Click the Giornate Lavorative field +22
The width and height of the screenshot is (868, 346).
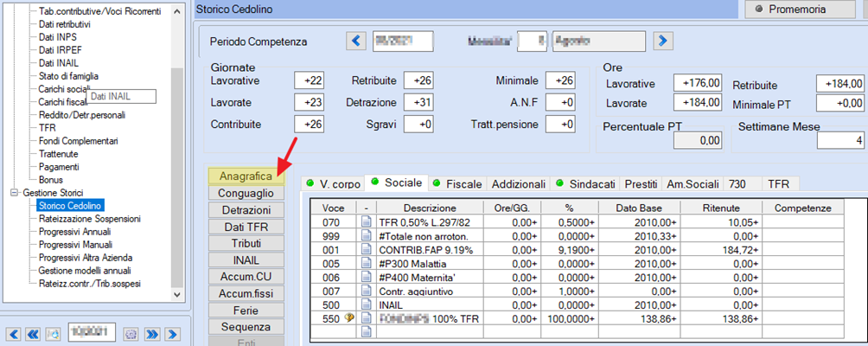[310, 81]
